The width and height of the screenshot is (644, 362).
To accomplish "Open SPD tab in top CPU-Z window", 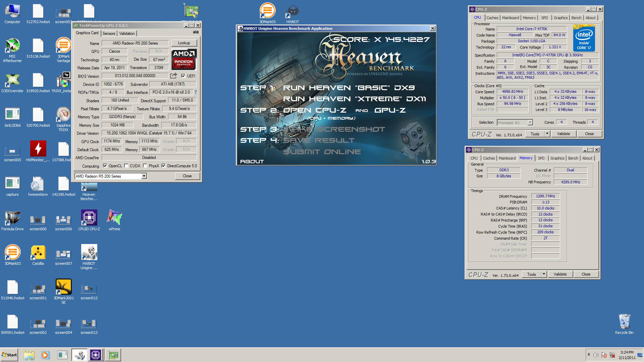I will (x=545, y=18).
